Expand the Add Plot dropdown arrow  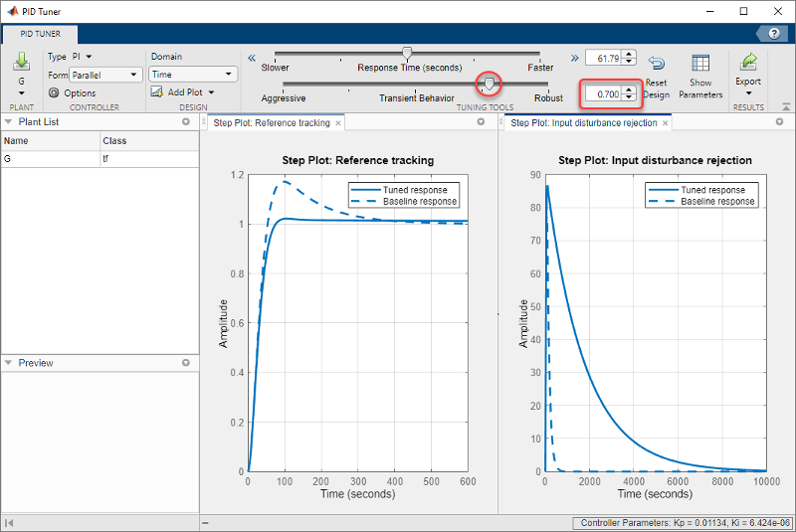pos(211,92)
